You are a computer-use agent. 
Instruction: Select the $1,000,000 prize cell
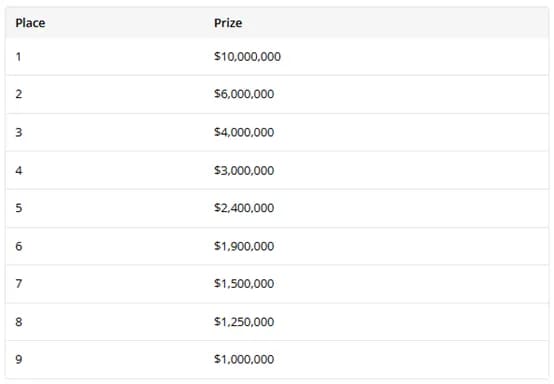pos(244,359)
